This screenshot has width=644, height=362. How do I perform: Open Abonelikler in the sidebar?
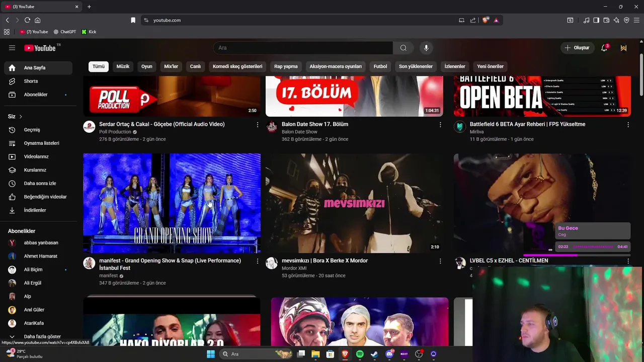(38, 95)
